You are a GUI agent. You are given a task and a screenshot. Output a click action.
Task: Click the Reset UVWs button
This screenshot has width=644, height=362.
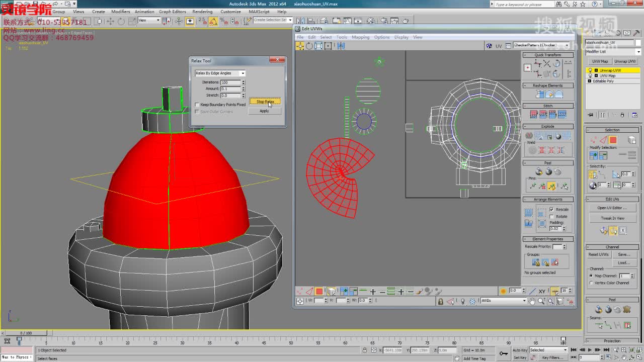click(599, 254)
